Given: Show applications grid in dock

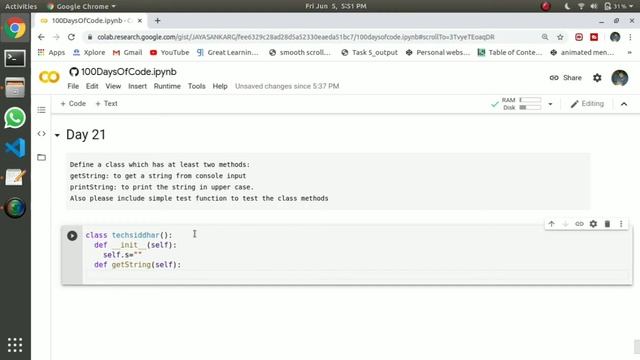Looking at the screenshot, I should point(15,345).
